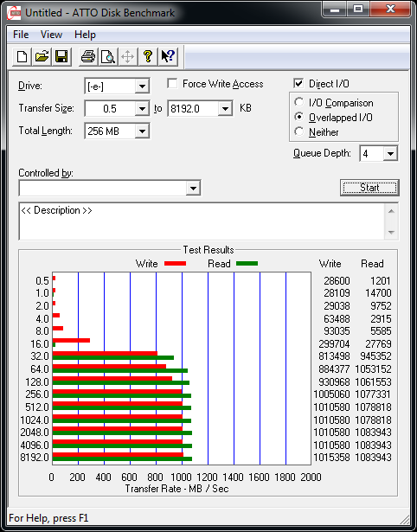
Task: Open the maximum Transfer Size dropdown (8192.0)
Action: point(225,109)
